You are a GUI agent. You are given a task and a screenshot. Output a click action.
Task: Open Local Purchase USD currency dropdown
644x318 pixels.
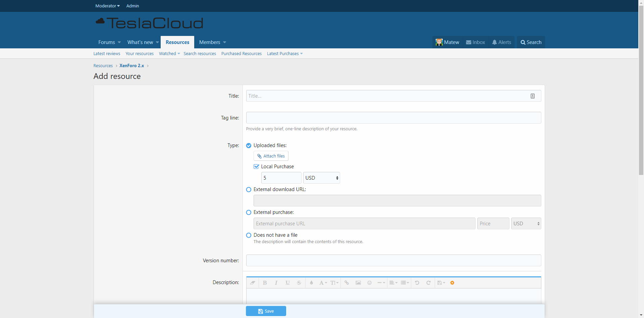point(321,178)
